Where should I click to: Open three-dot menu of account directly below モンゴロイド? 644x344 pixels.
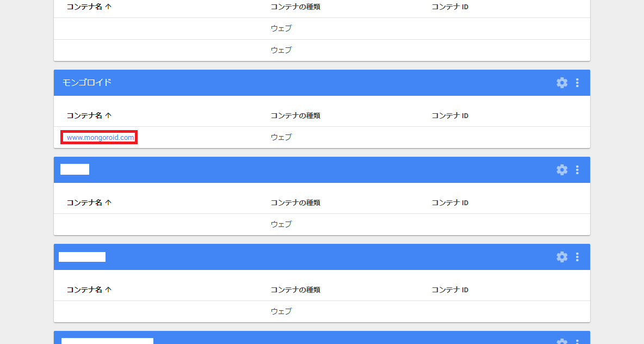point(577,170)
